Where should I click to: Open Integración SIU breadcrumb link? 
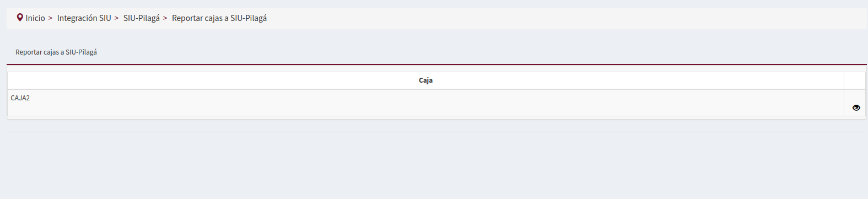point(84,18)
